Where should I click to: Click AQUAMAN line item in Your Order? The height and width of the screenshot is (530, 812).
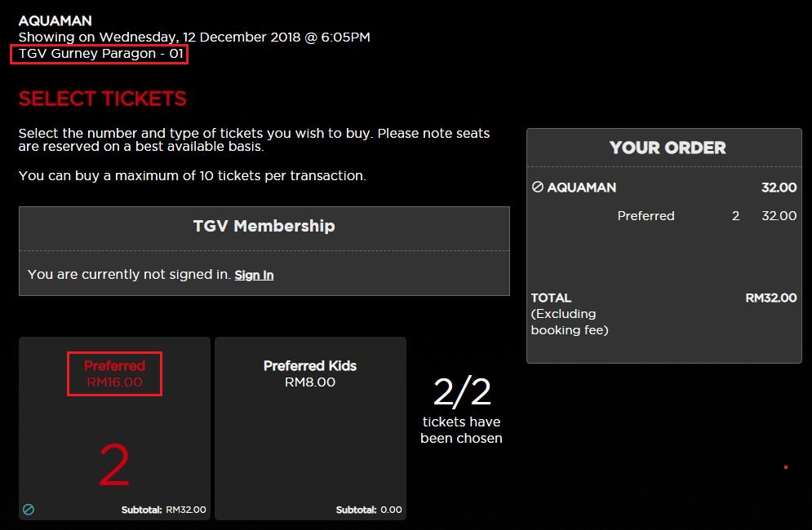click(582, 188)
